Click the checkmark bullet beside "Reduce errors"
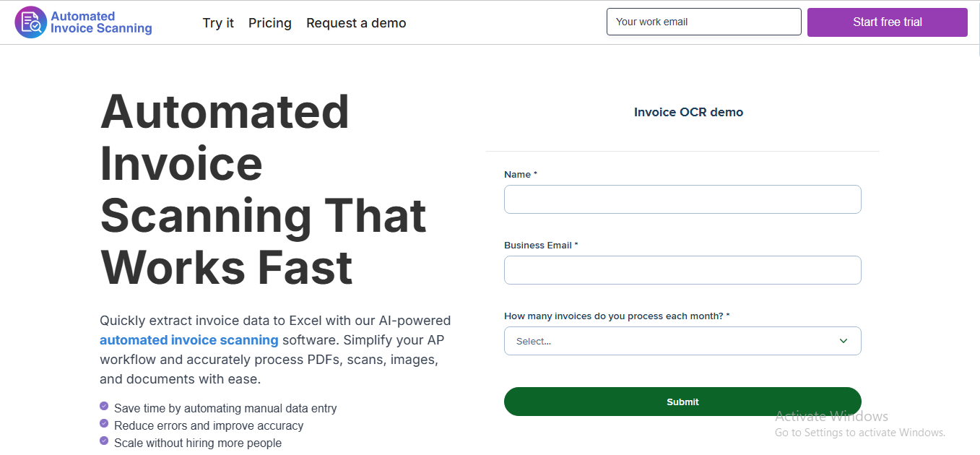This screenshot has width=980, height=455. tap(104, 425)
